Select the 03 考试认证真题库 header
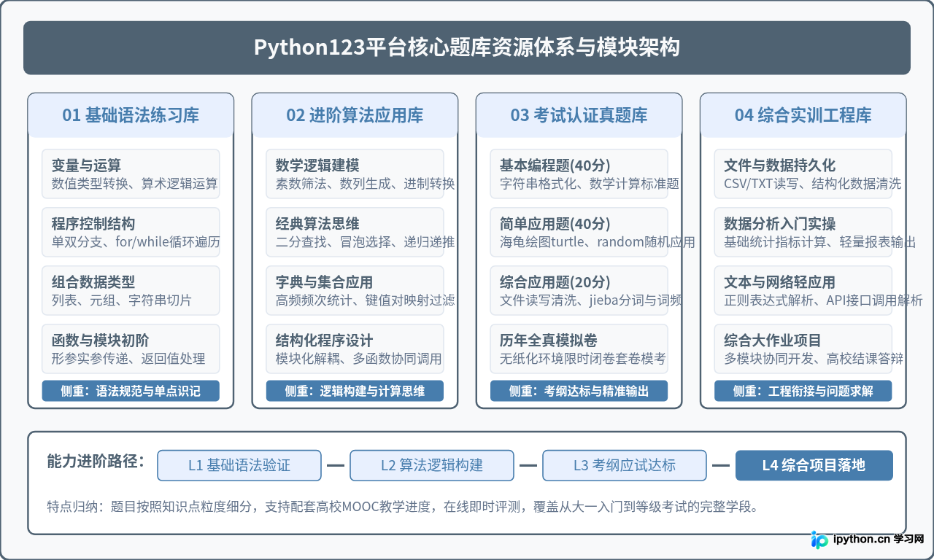The width and height of the screenshot is (934, 560). pos(579,115)
